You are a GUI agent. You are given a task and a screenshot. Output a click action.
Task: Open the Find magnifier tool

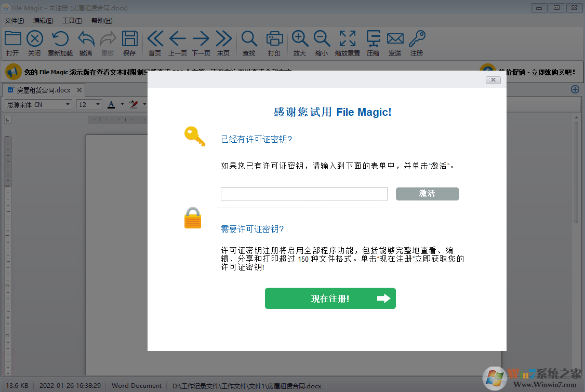pyautogui.click(x=249, y=38)
